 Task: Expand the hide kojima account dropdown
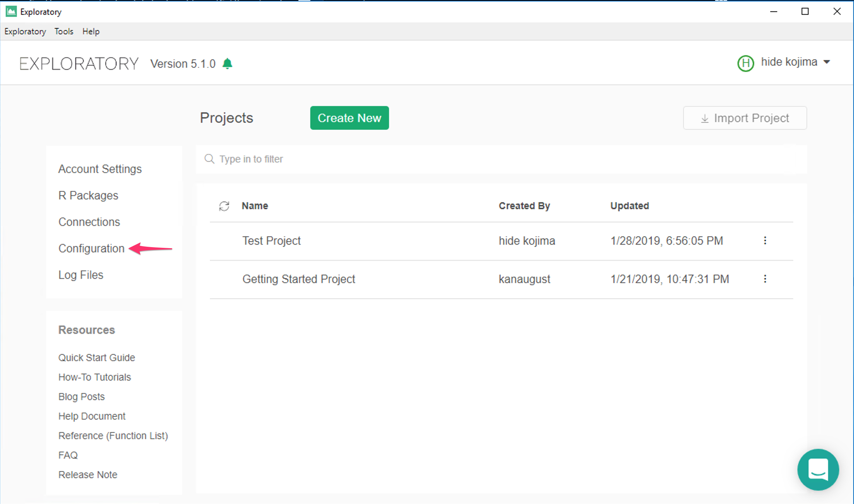[x=827, y=62]
